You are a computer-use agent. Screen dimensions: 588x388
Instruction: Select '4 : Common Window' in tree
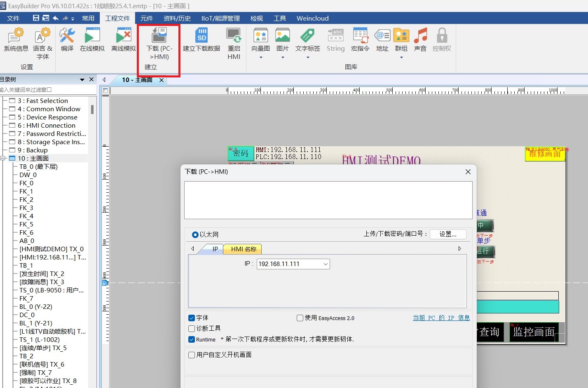[x=49, y=109]
